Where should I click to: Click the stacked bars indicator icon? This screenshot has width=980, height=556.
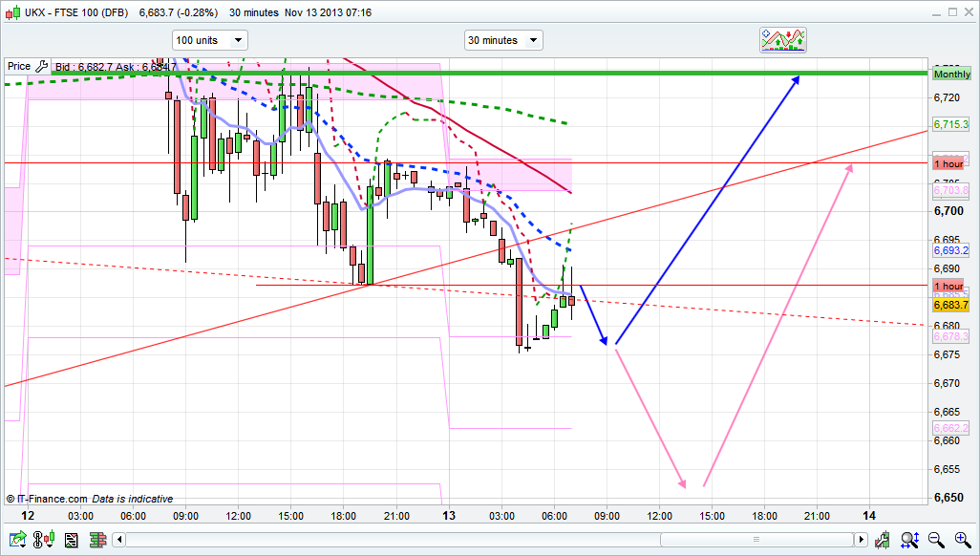pyautogui.click(x=97, y=541)
